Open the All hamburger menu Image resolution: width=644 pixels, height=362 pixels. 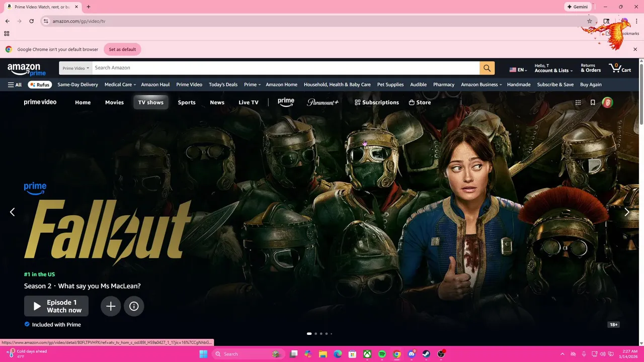click(15, 84)
